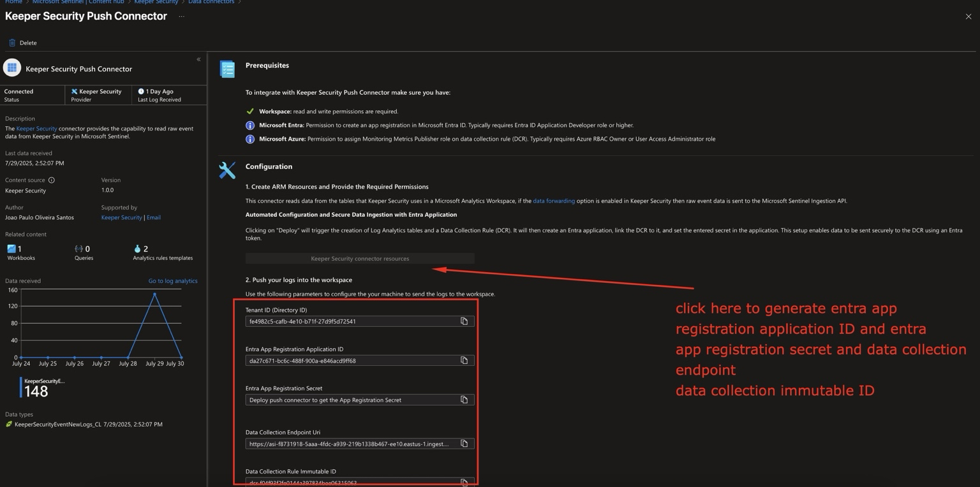
Task: Open the ellipsis menu beside page title
Action: click(x=181, y=17)
